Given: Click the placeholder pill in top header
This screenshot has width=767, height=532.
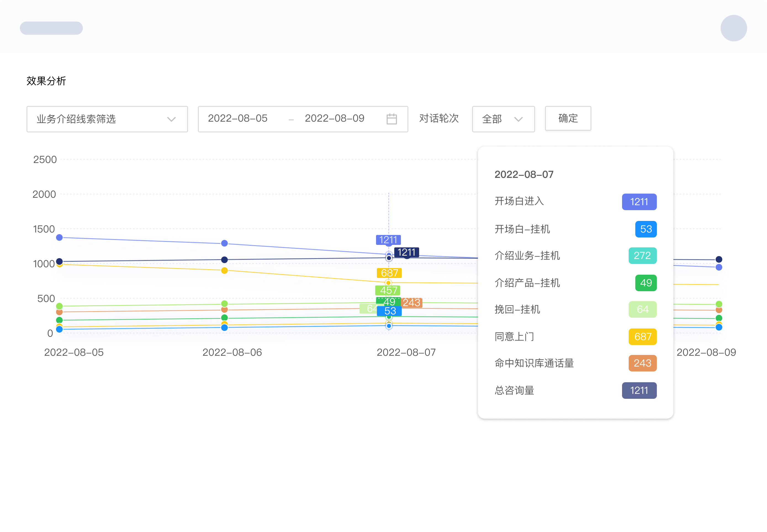Looking at the screenshot, I should [x=51, y=28].
